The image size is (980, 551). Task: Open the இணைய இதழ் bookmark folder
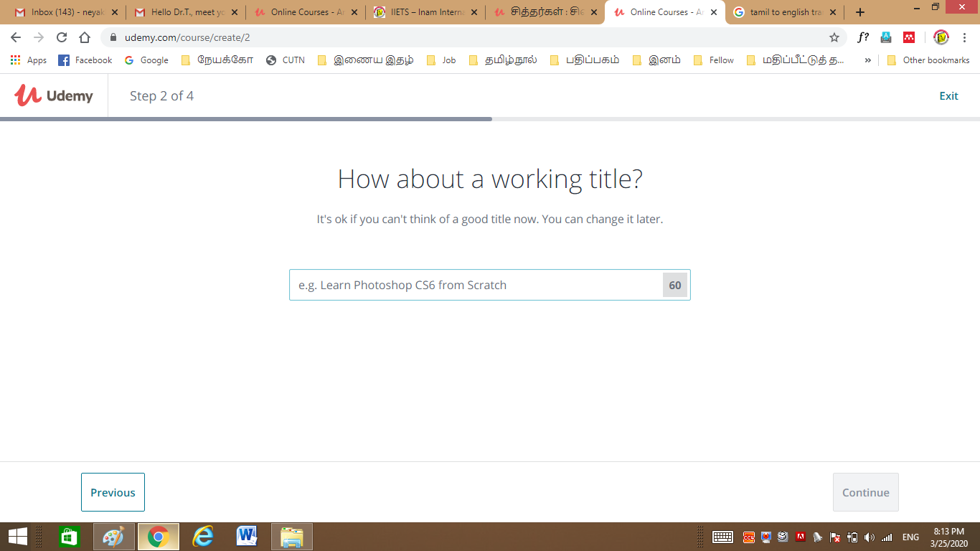tap(365, 60)
